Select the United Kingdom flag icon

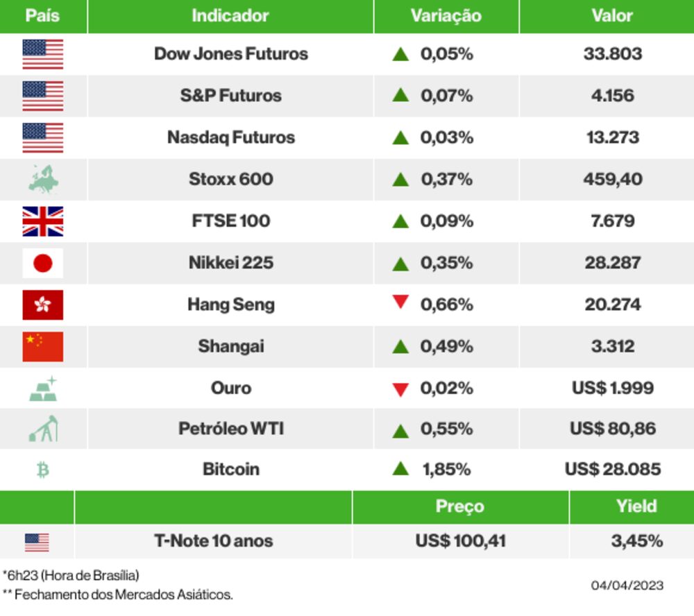[x=42, y=221]
